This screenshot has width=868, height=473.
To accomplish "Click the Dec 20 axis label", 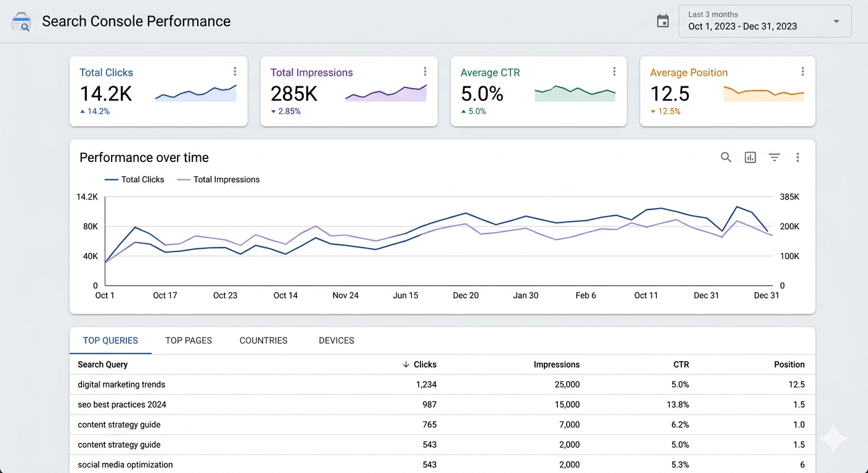I will (465, 296).
